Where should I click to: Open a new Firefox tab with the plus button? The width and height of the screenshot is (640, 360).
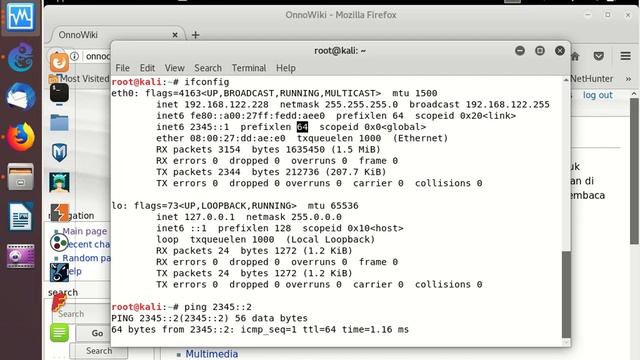[x=196, y=35]
